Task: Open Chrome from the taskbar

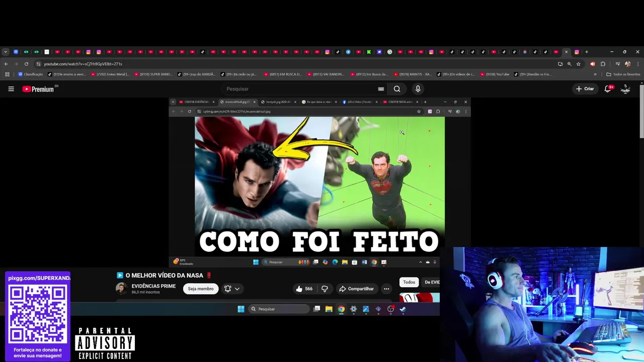Action: pyautogui.click(x=341, y=309)
